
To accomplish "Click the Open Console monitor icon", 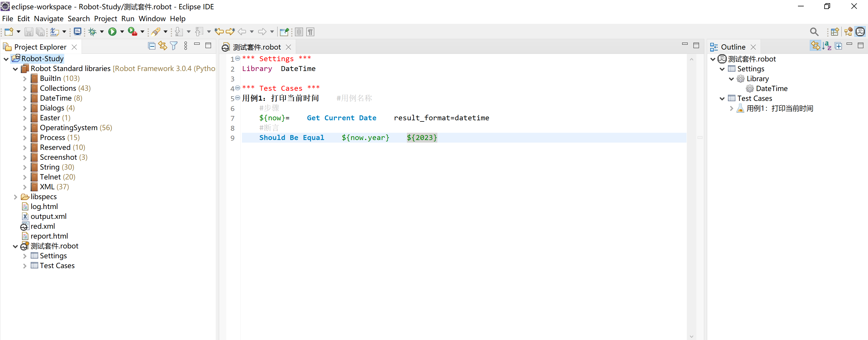I will (x=78, y=32).
